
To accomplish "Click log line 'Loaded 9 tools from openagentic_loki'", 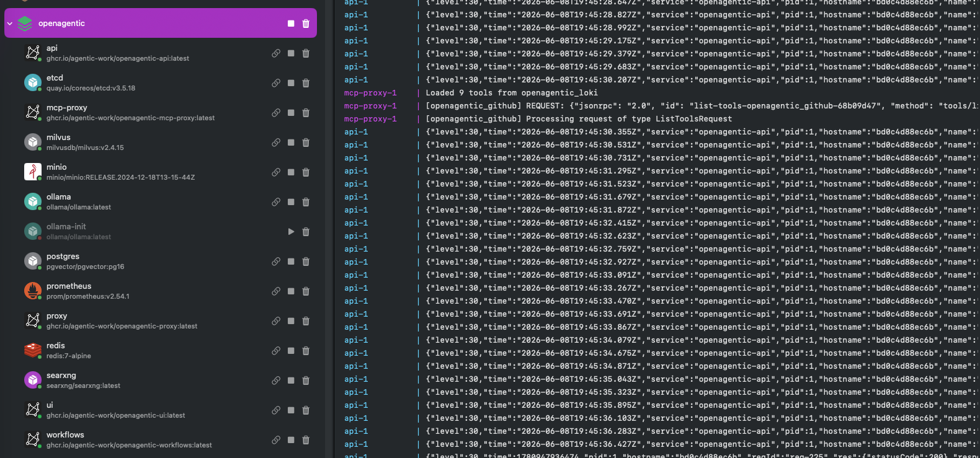I will 512,93.
